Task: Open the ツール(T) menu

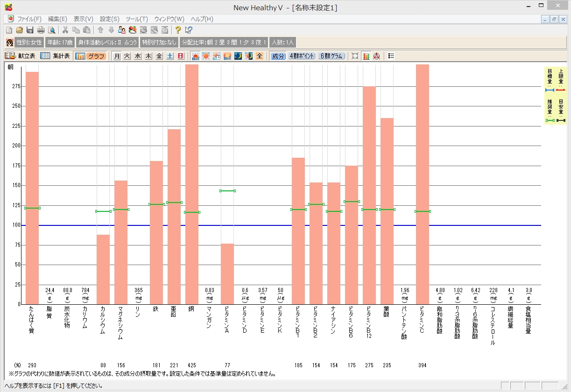Action: [137, 19]
